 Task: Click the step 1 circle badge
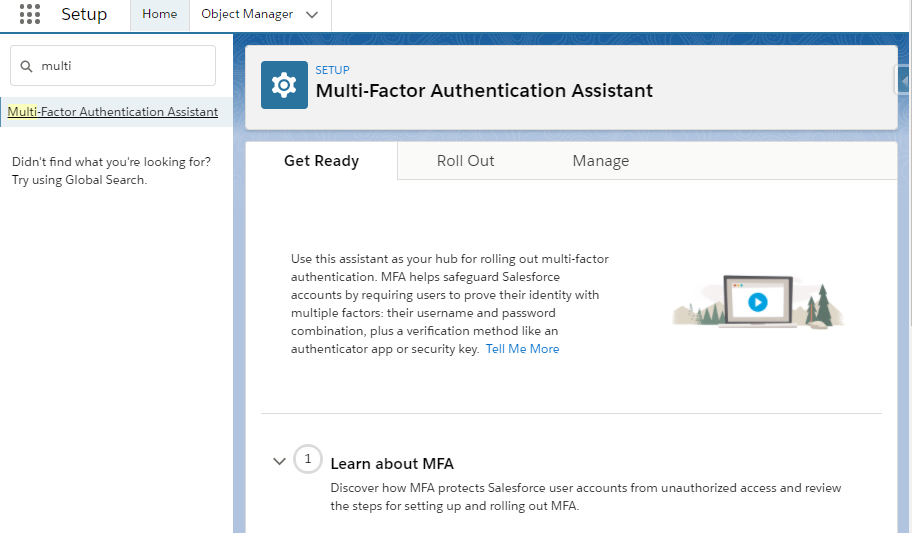(308, 459)
